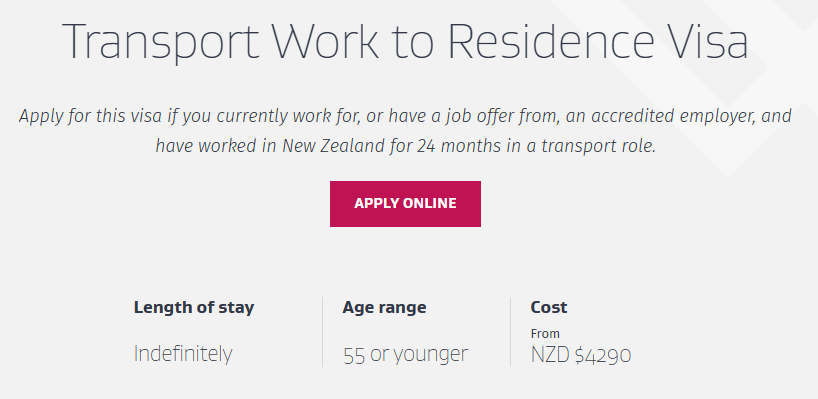This screenshot has height=399, width=818.
Task: Click the NZD $4290 price
Action: click(581, 355)
